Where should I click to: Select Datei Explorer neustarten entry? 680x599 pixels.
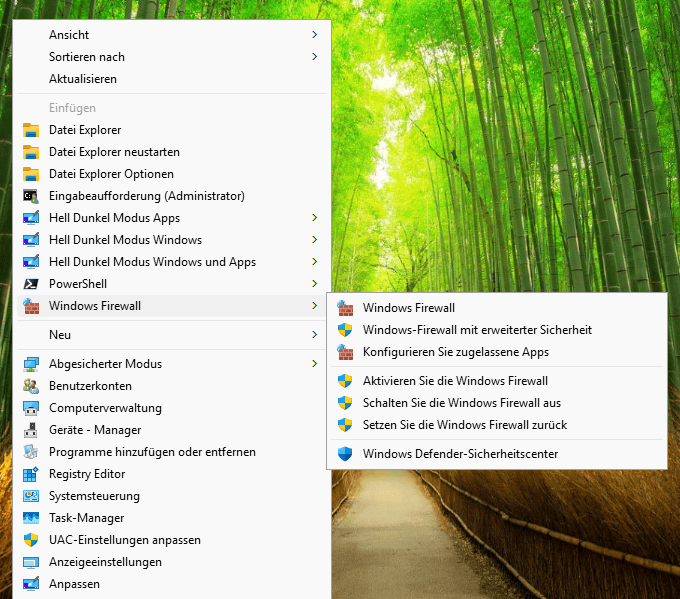173,152
